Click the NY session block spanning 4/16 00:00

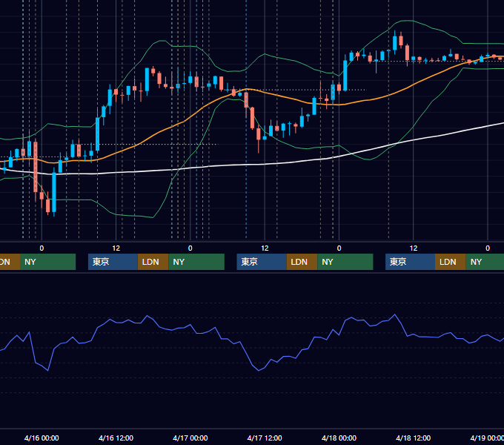click(47, 262)
